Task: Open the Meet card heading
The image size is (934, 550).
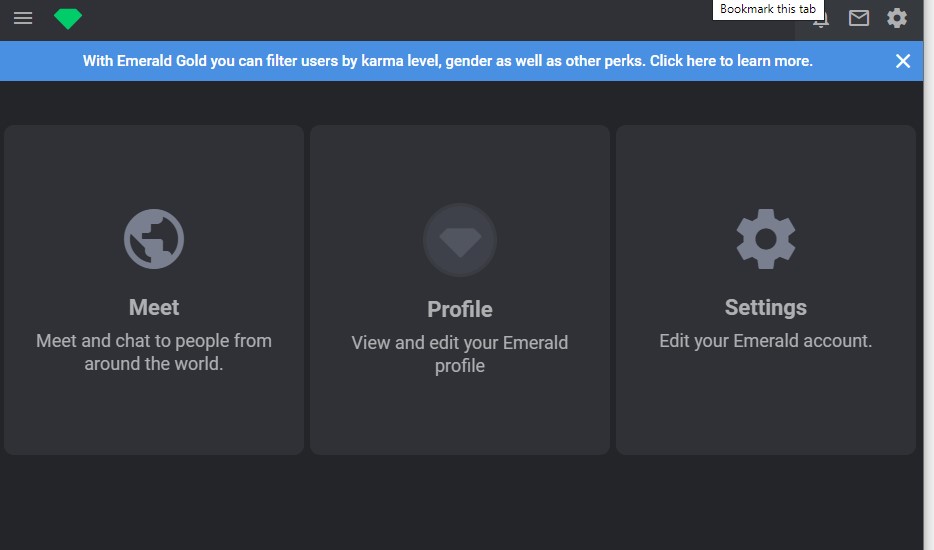Action: pyautogui.click(x=154, y=307)
